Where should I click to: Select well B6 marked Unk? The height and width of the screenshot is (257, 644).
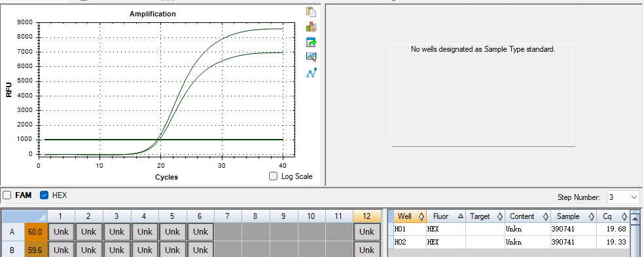[200, 250]
